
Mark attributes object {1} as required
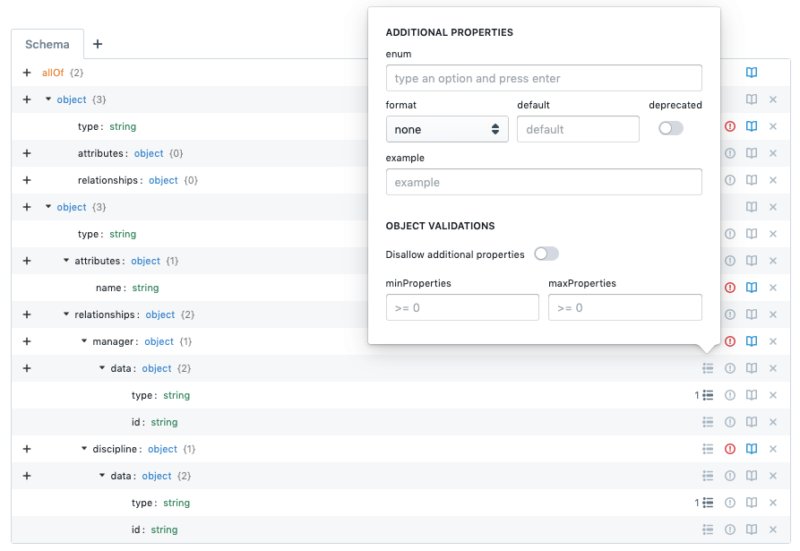730,261
